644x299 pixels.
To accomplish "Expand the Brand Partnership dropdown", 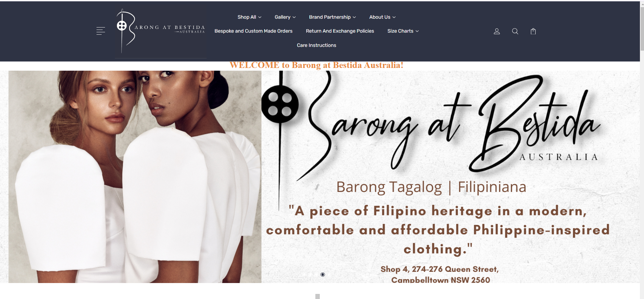I will pyautogui.click(x=332, y=17).
